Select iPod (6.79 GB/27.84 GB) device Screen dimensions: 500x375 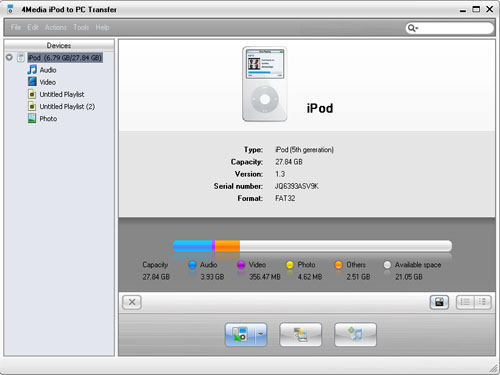point(65,58)
